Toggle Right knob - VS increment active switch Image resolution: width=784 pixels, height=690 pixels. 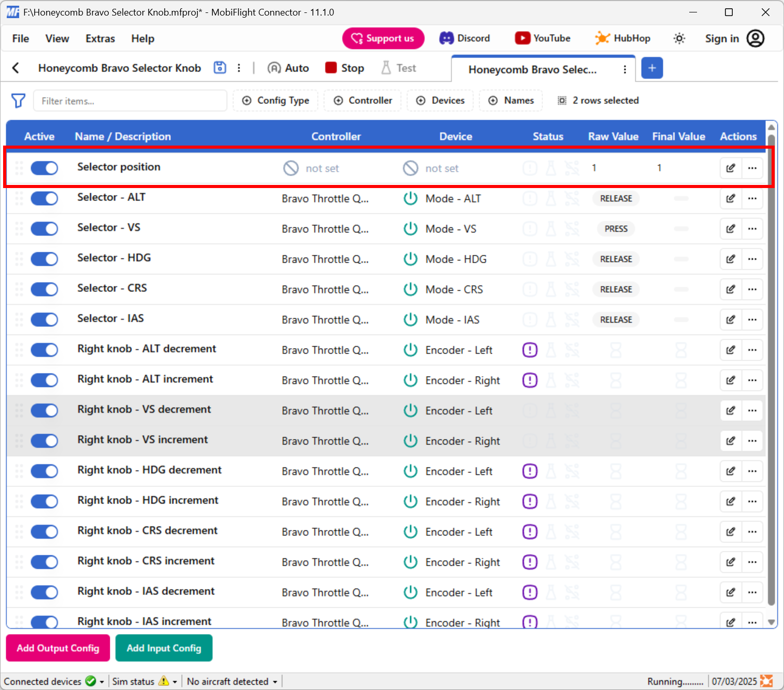pyautogui.click(x=44, y=441)
